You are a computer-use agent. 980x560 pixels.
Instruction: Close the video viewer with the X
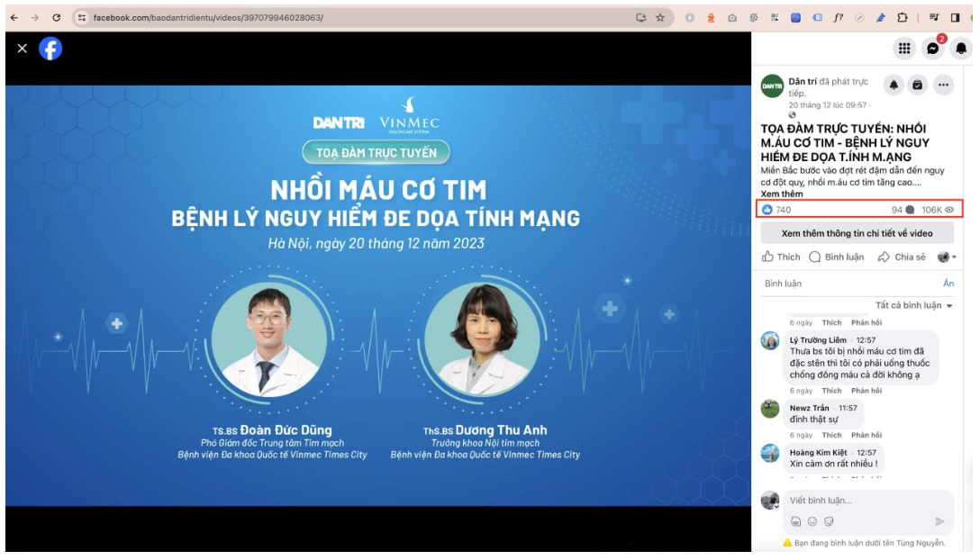click(23, 48)
